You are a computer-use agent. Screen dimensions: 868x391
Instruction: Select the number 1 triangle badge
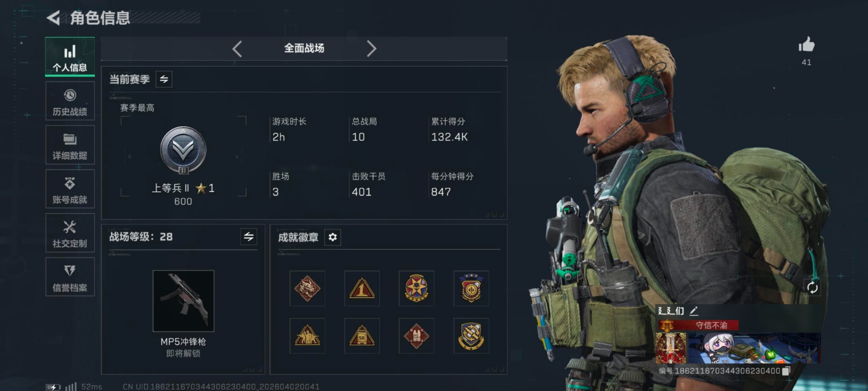(362, 289)
